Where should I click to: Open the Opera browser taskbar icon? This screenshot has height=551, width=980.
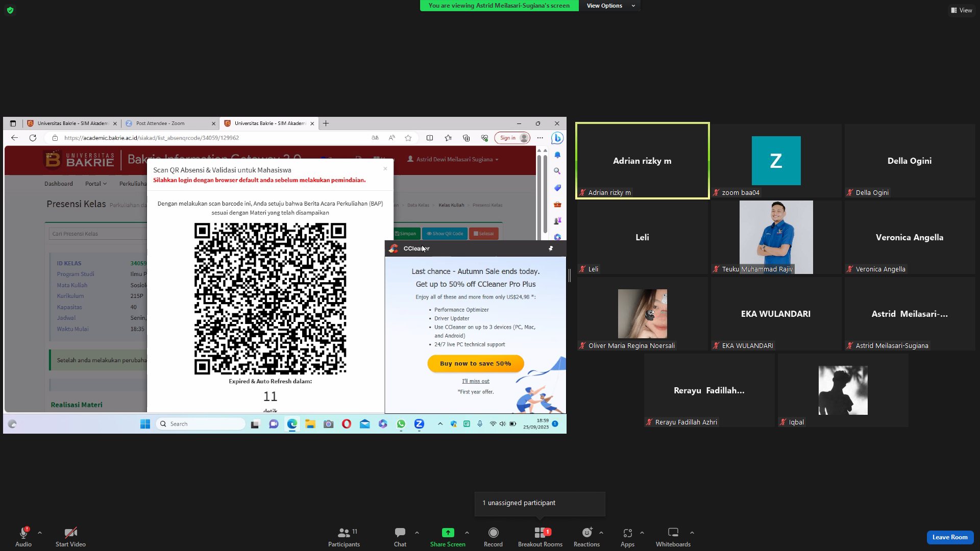pyautogui.click(x=347, y=424)
